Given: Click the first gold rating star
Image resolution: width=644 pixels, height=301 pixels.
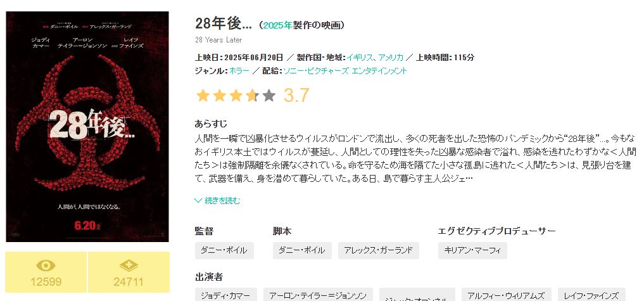Looking at the screenshot, I should click(x=203, y=96).
